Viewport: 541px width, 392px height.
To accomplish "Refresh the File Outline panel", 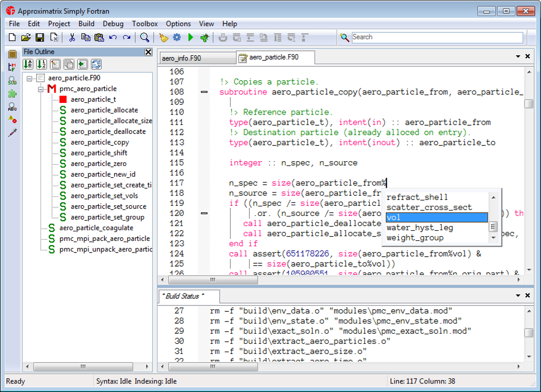I will (x=96, y=64).
